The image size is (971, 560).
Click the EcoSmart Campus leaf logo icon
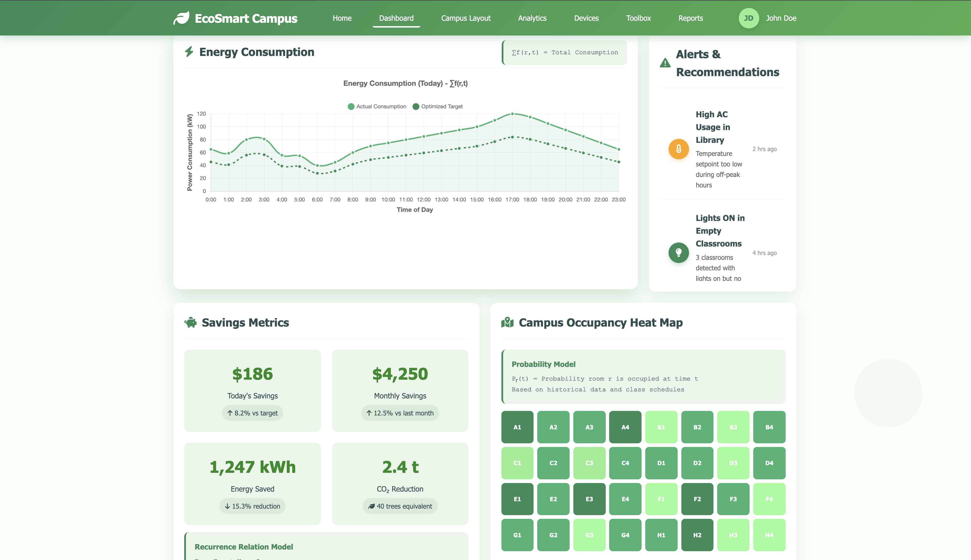tap(181, 18)
